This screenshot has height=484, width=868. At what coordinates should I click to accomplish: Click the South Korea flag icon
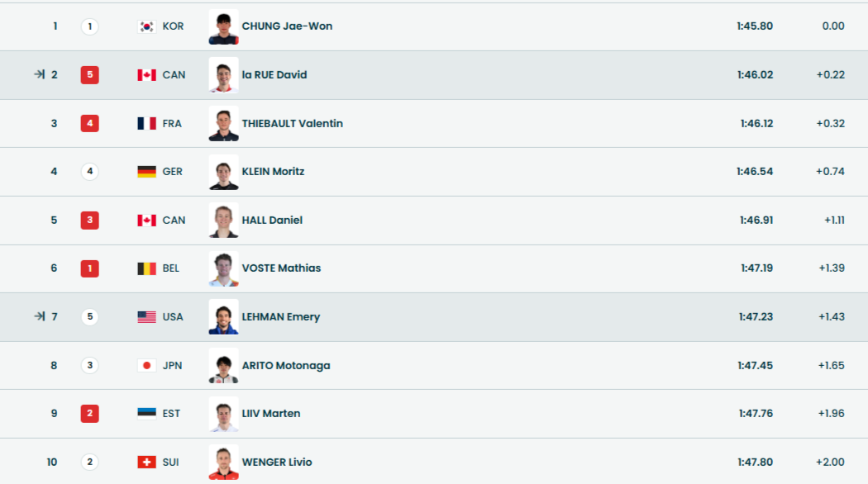coord(146,26)
